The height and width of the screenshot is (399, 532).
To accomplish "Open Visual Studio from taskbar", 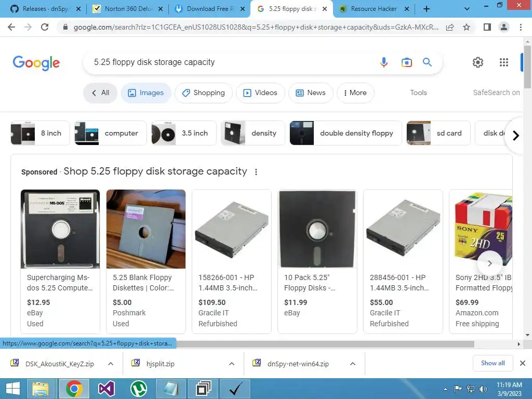I will [106, 389].
